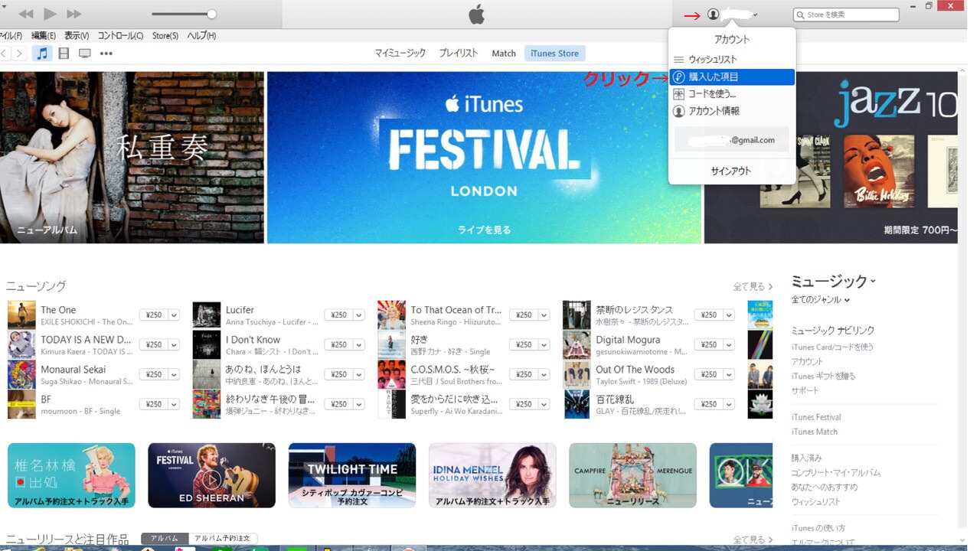The height and width of the screenshot is (551, 980).
Task: Click the 購入済み sidebar link
Action: click(x=807, y=458)
